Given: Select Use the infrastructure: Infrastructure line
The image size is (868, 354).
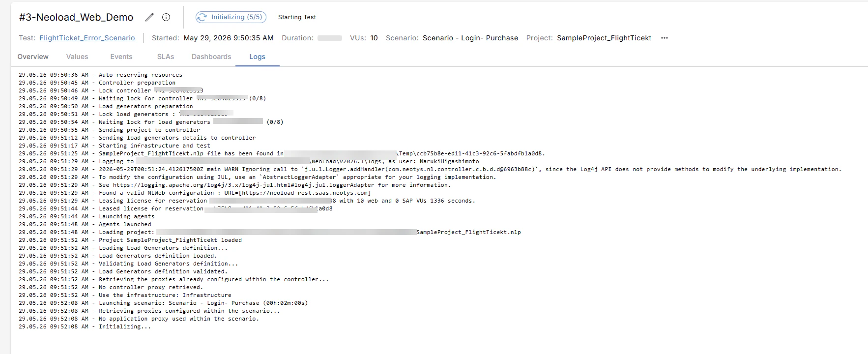Looking at the screenshot, I should pyautogui.click(x=125, y=295).
